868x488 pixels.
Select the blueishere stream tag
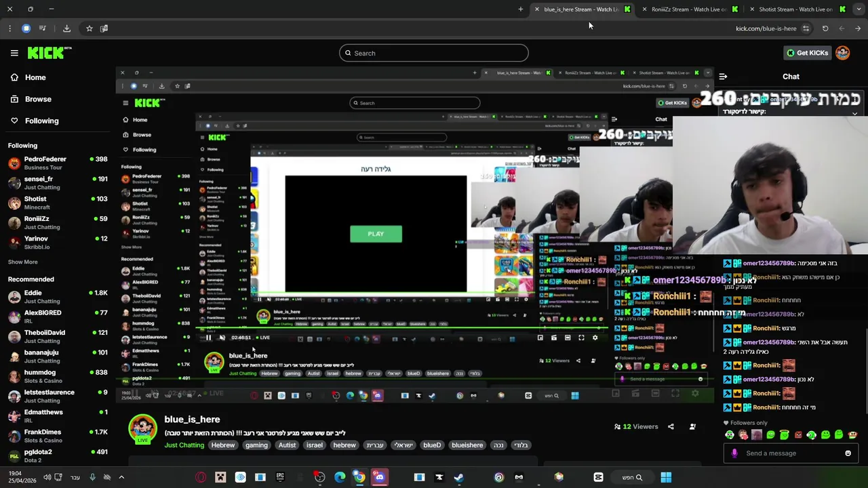tap(467, 445)
